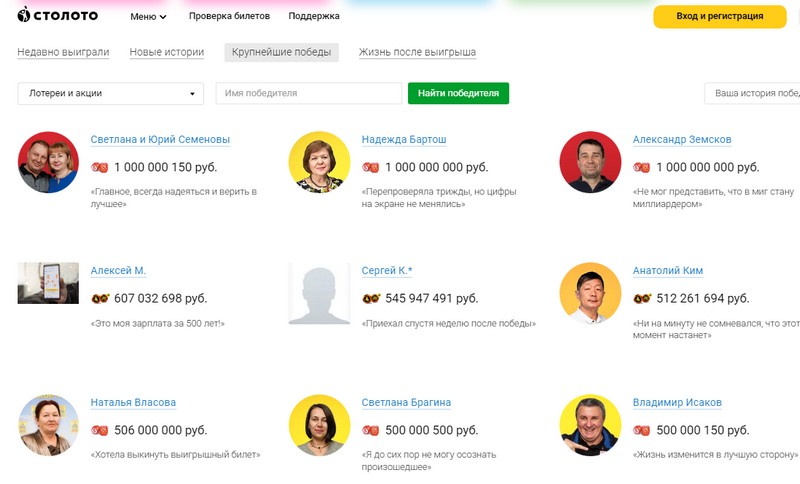Switch to Недавно выиграли tab
The width and height of the screenshot is (800, 484).
[x=63, y=52]
